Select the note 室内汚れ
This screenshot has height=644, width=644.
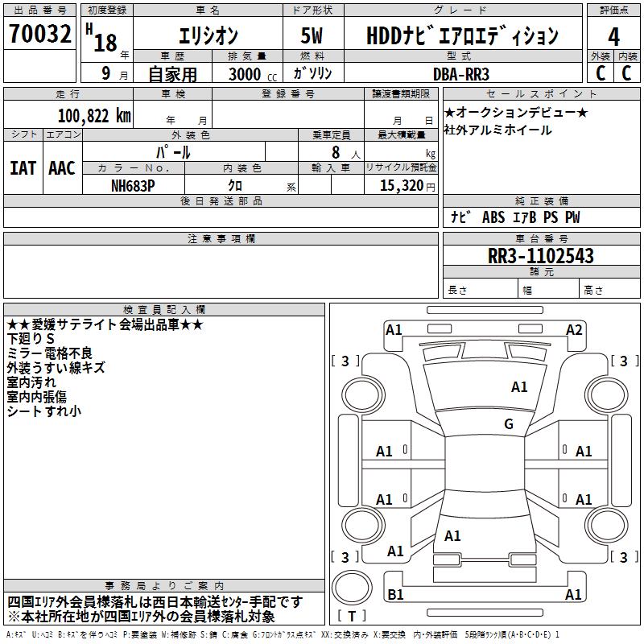pyautogui.click(x=31, y=382)
